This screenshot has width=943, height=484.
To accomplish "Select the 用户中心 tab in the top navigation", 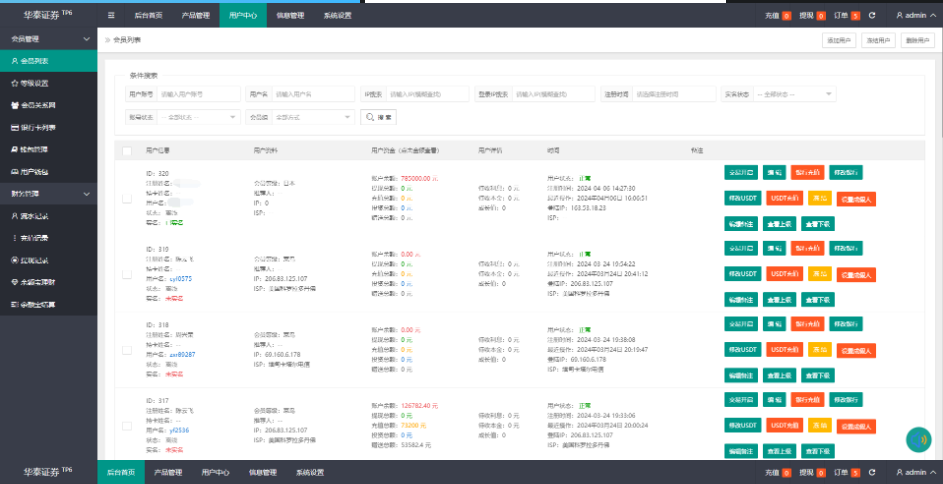I will click(243, 16).
